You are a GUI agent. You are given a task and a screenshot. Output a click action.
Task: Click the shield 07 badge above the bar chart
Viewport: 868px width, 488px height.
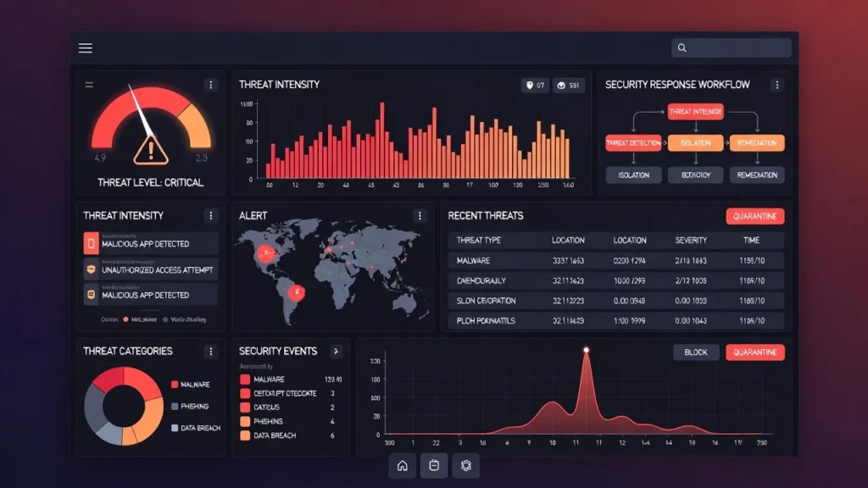click(534, 86)
